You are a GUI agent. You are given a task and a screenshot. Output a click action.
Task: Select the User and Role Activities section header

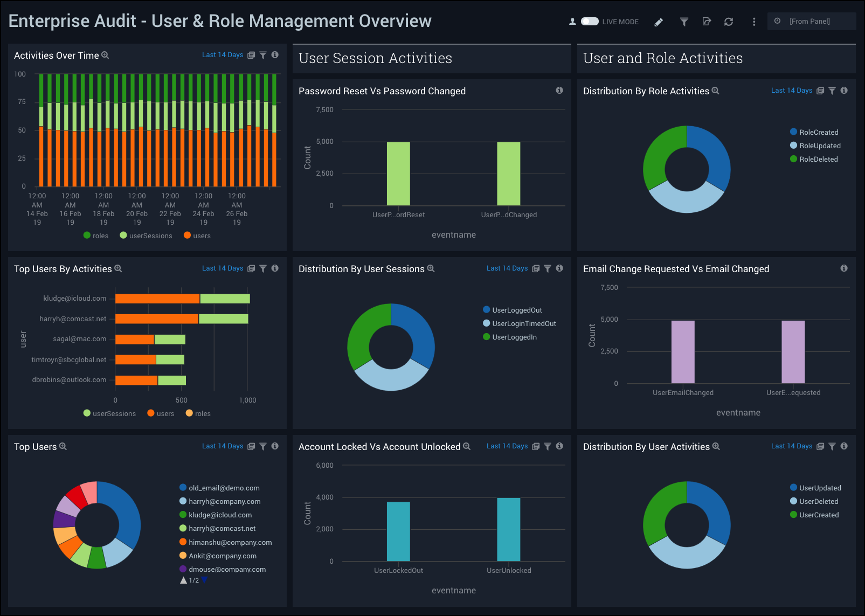click(662, 58)
